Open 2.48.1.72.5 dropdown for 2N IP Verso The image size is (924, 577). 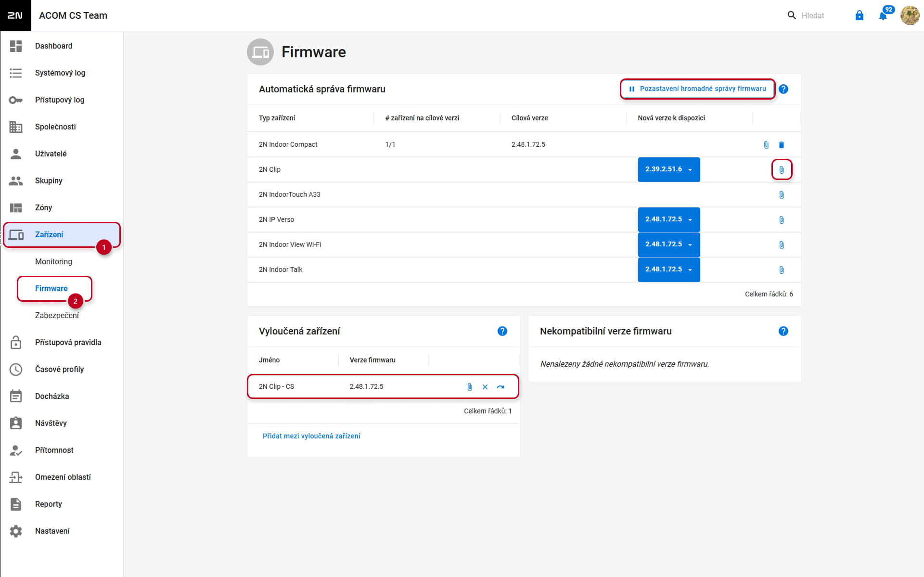click(669, 219)
